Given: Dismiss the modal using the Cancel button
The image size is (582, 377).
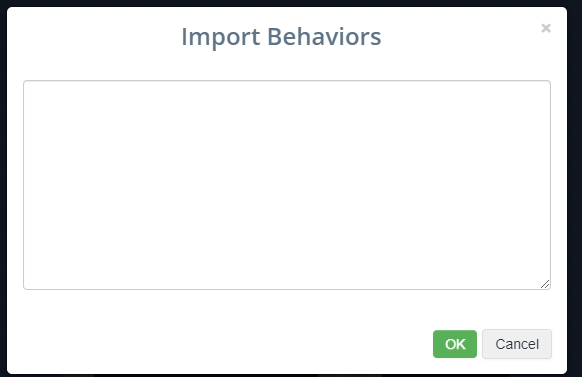Looking at the screenshot, I should click(517, 344).
